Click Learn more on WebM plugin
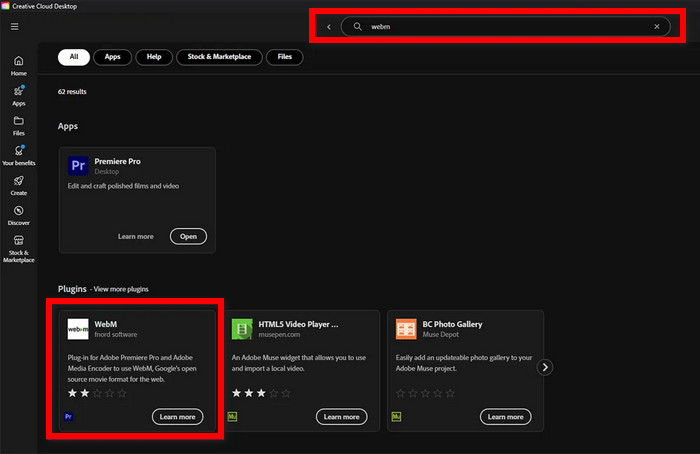The width and height of the screenshot is (700, 454). 178,417
